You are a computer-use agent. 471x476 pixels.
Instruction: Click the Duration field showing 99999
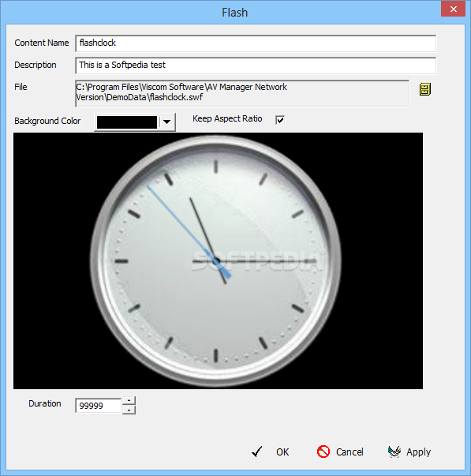98,406
